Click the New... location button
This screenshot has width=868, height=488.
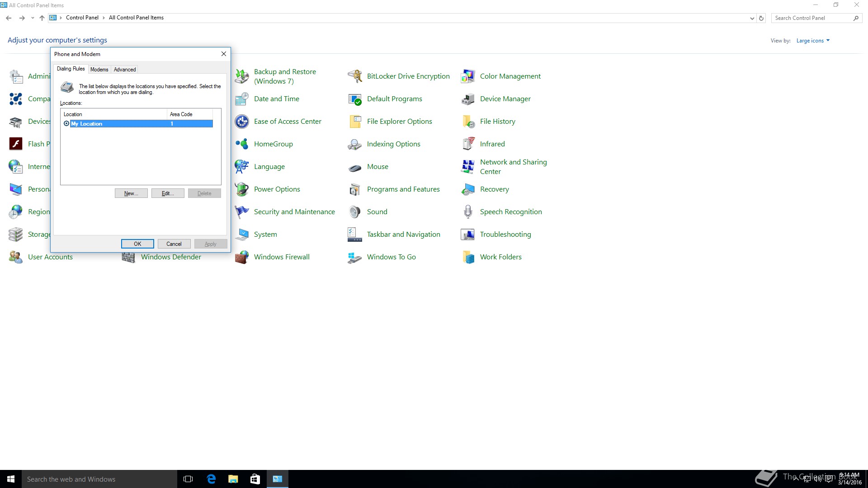click(x=131, y=193)
